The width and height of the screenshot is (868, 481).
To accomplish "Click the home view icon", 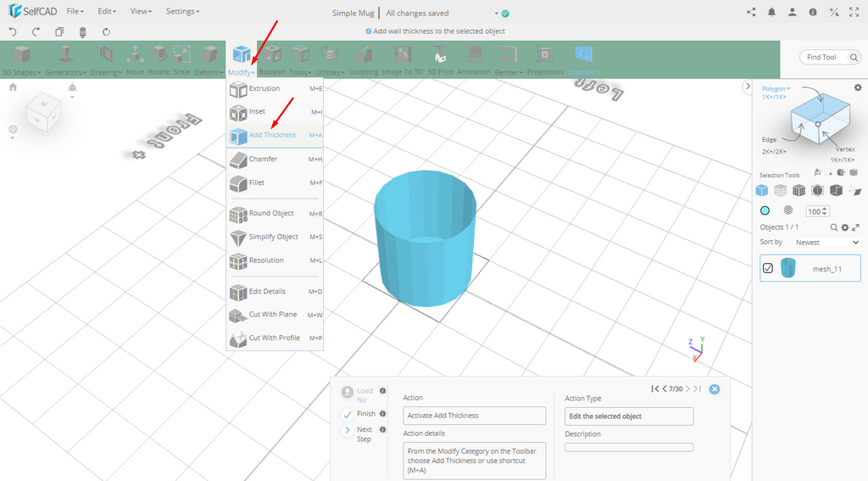I will pos(14,87).
